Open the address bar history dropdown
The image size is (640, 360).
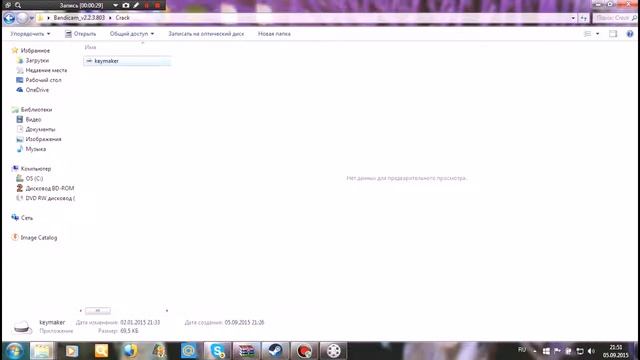point(573,18)
